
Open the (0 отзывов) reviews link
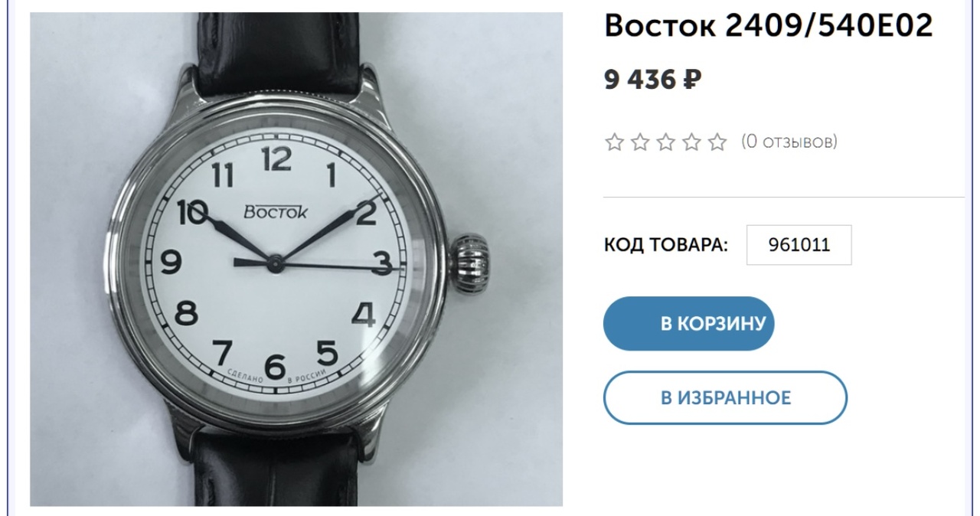pos(789,142)
